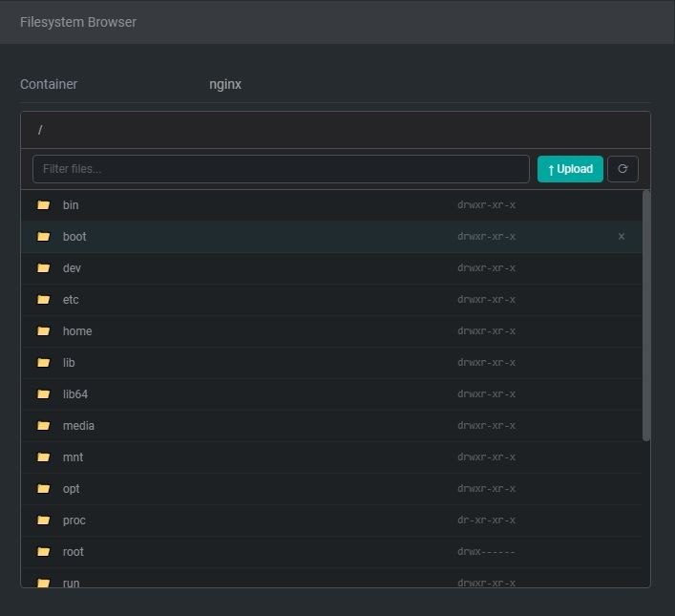Image resolution: width=675 pixels, height=616 pixels.
Task: Click the opt folder icon
Action: (44, 488)
